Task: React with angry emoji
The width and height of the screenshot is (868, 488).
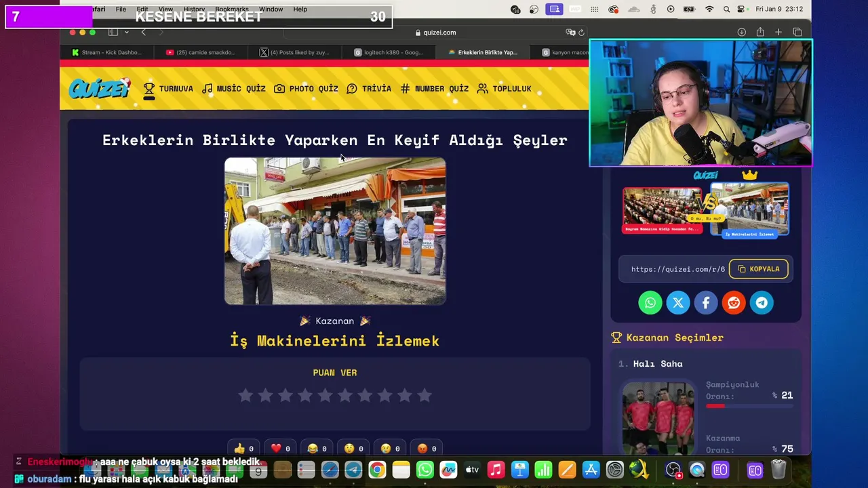Action: click(427, 448)
